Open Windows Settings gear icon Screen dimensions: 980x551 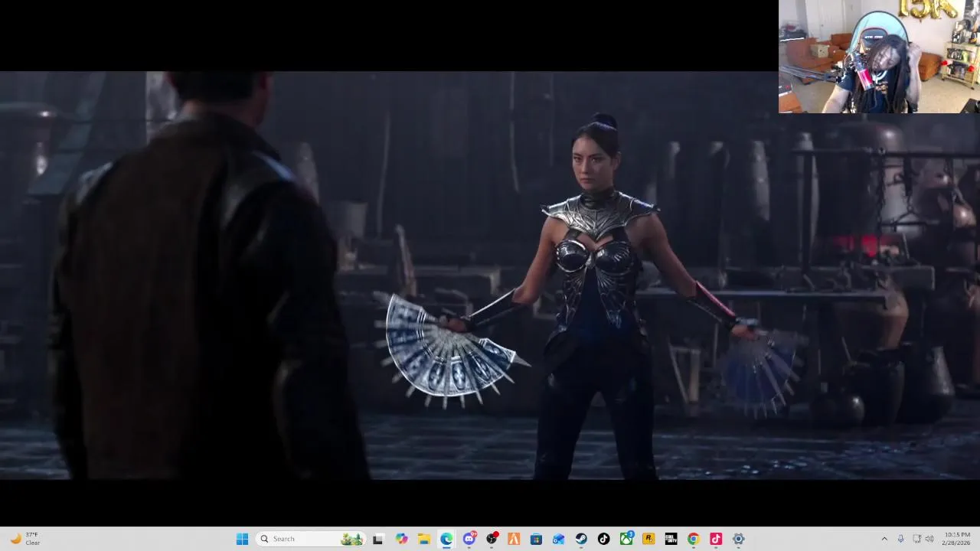pyautogui.click(x=738, y=539)
